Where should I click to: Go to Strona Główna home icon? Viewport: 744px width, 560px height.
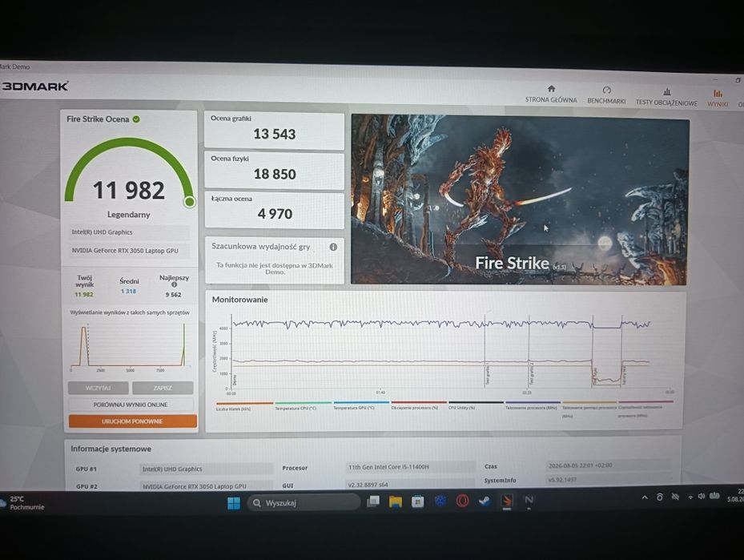[x=551, y=89]
